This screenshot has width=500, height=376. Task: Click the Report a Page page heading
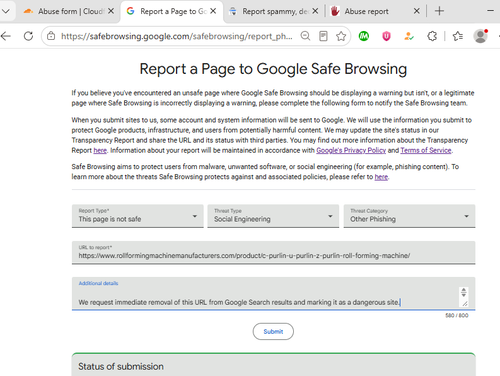point(273,69)
